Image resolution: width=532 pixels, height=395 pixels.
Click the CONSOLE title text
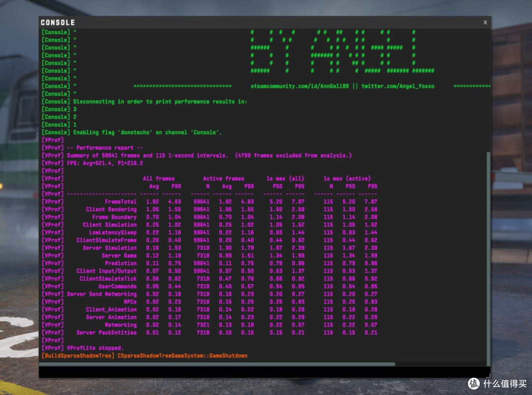pos(58,22)
